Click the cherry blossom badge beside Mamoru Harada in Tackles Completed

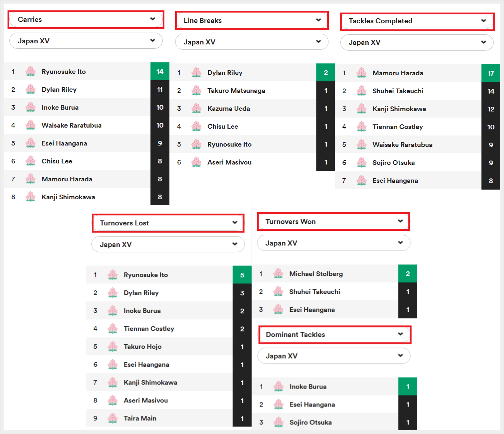pos(361,73)
